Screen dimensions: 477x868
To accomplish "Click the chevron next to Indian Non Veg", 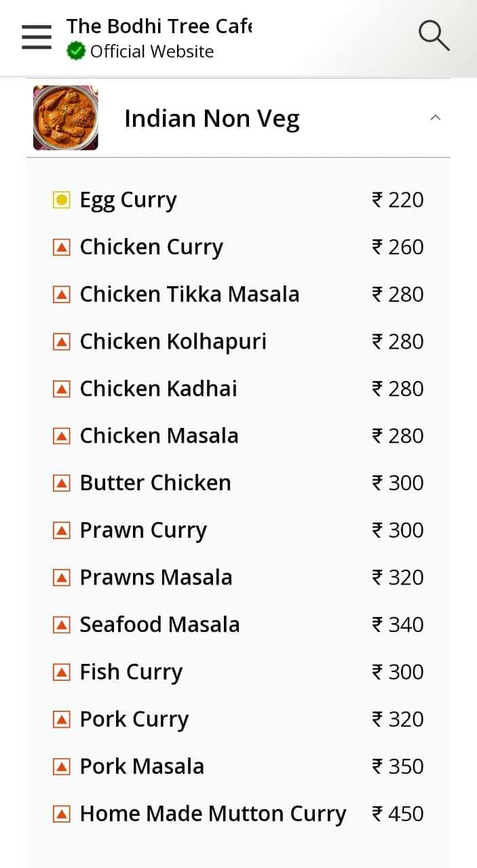I will pyautogui.click(x=435, y=117).
